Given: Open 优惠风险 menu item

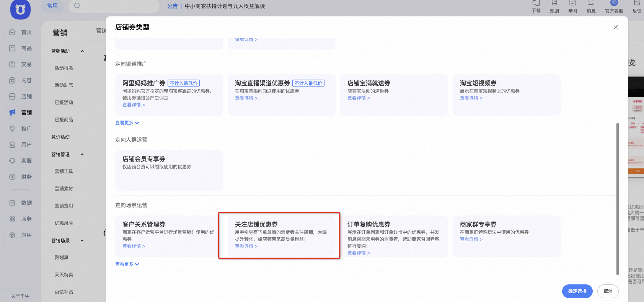Looking at the screenshot, I should pos(64,223).
